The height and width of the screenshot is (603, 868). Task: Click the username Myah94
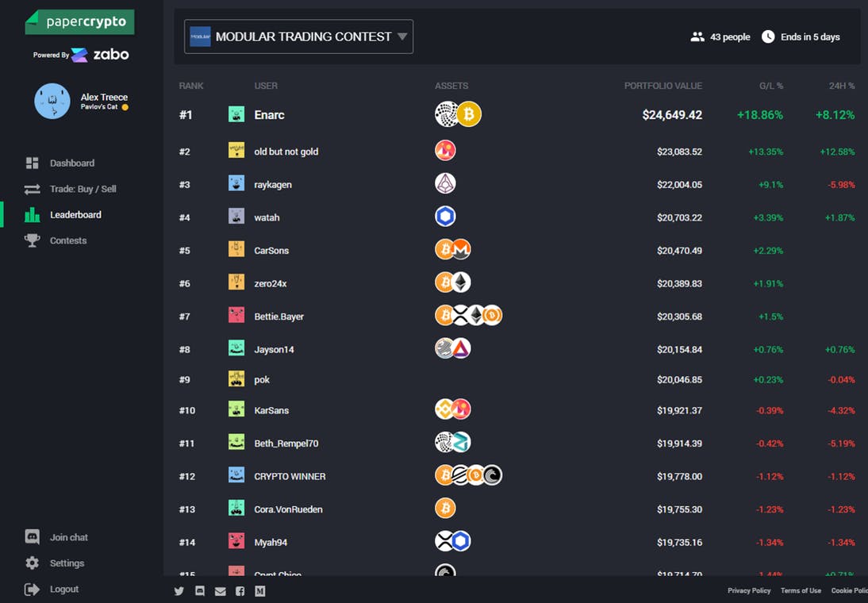click(271, 543)
